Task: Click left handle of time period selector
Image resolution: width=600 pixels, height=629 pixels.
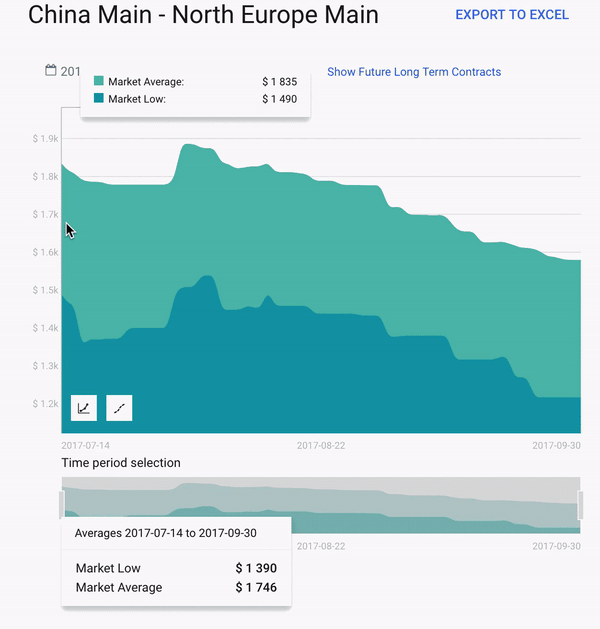Action: [x=62, y=505]
